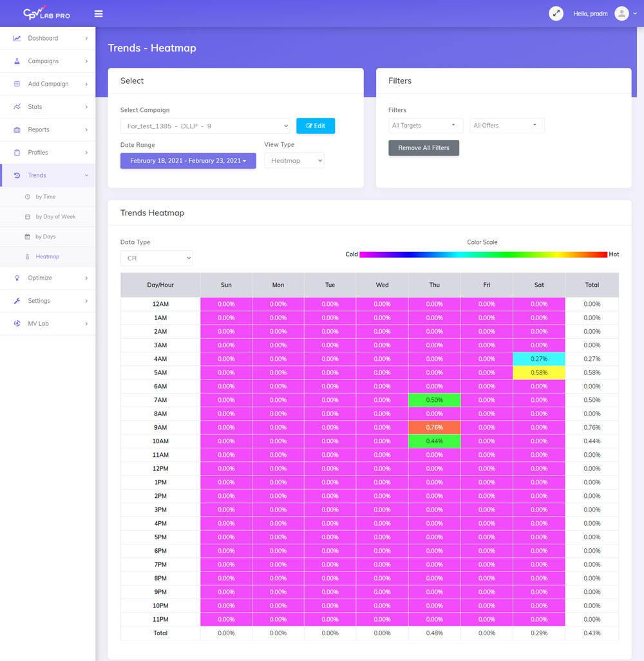Viewport: 644px width, 661px height.
Task: Open the View Type dropdown
Action: click(x=294, y=160)
